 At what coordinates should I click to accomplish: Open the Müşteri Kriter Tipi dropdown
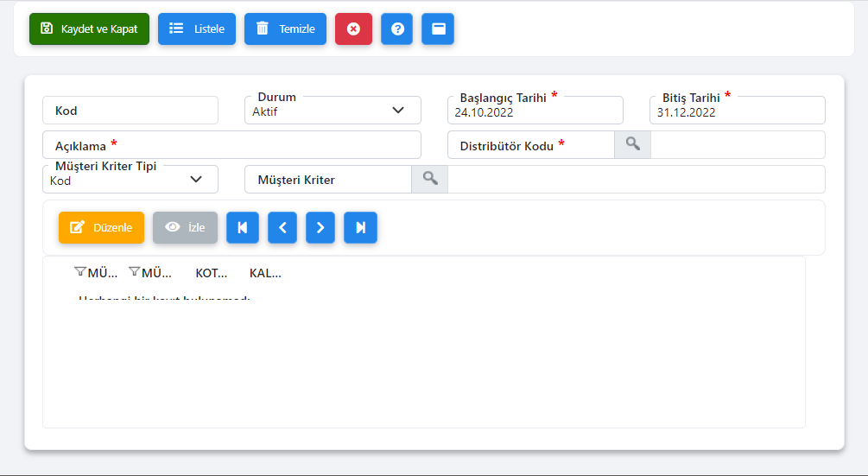(196, 180)
